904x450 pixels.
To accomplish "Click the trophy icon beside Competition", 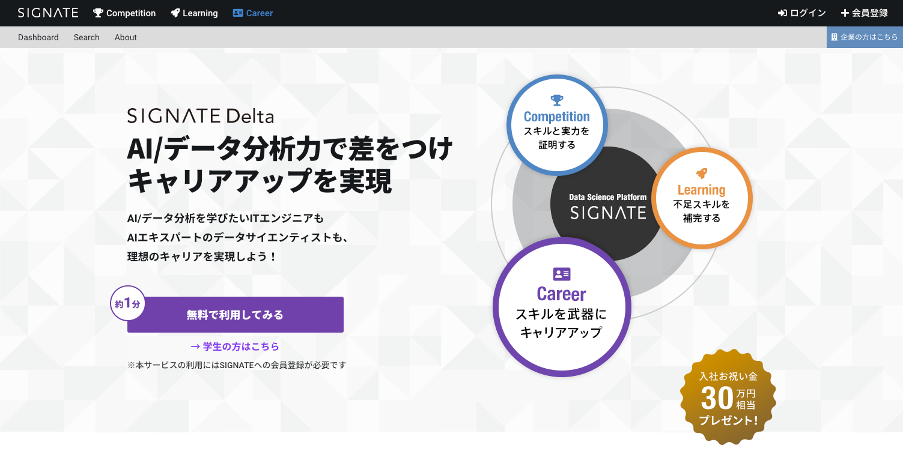I will [x=98, y=13].
